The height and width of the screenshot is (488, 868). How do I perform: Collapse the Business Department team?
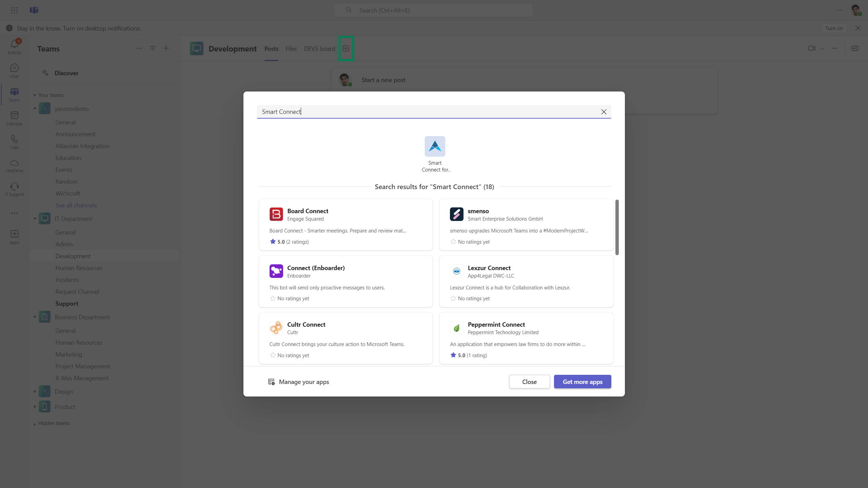tap(35, 317)
